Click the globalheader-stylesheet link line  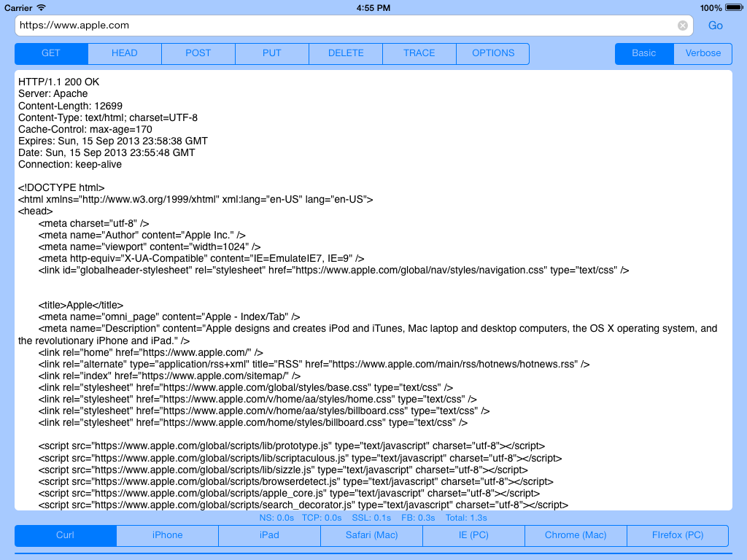pyautogui.click(x=333, y=270)
